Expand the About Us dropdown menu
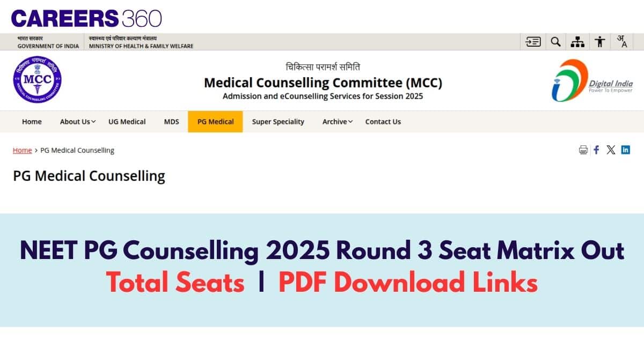Screen dimensions: 644x362 click(x=78, y=122)
